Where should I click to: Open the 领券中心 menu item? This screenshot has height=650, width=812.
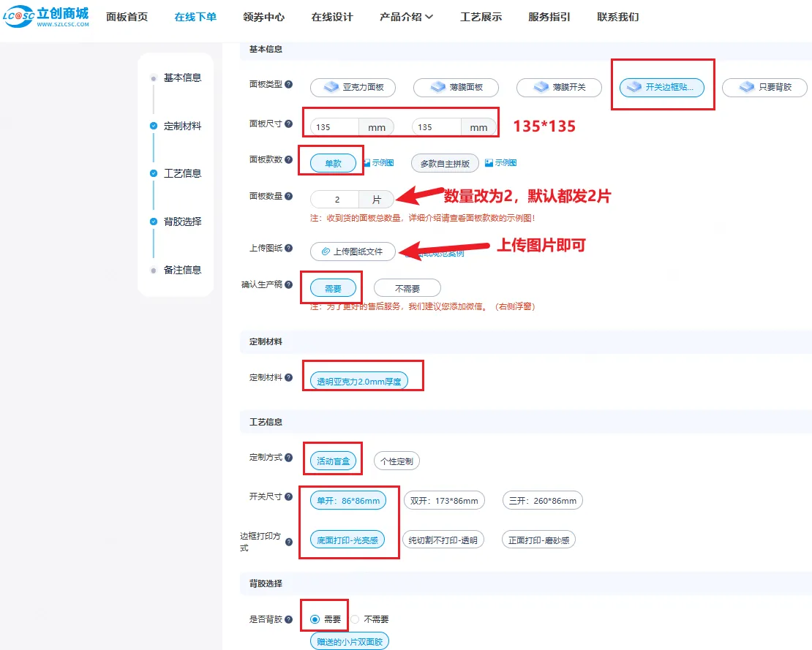(x=263, y=17)
